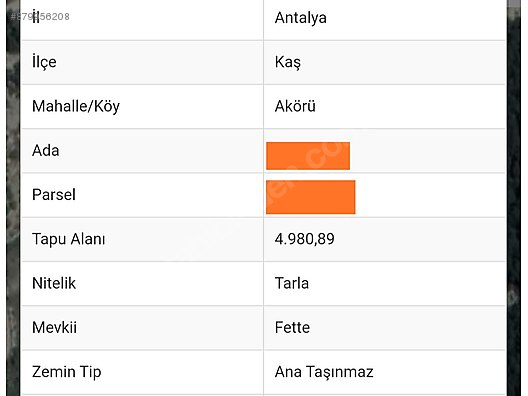Image resolution: width=528 pixels, height=396 pixels.
Task: Click the dark map strip on right edge
Action: pos(514,198)
